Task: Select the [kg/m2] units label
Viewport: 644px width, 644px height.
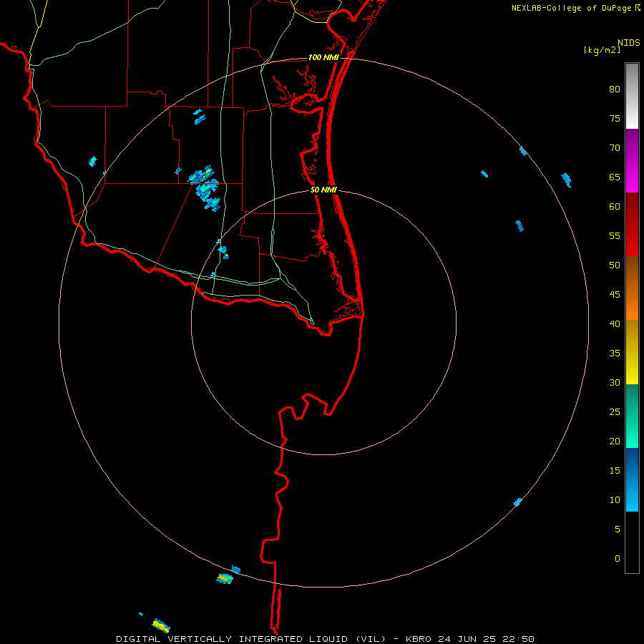Action: pos(602,50)
